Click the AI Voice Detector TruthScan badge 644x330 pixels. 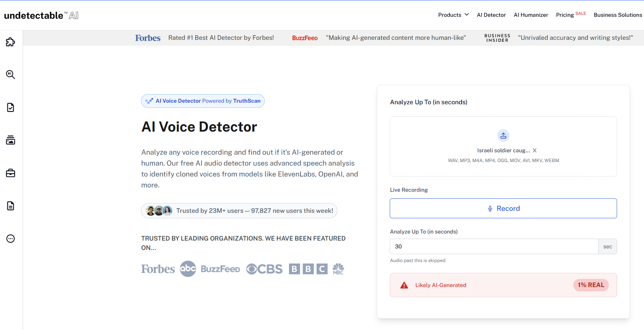pyautogui.click(x=203, y=101)
